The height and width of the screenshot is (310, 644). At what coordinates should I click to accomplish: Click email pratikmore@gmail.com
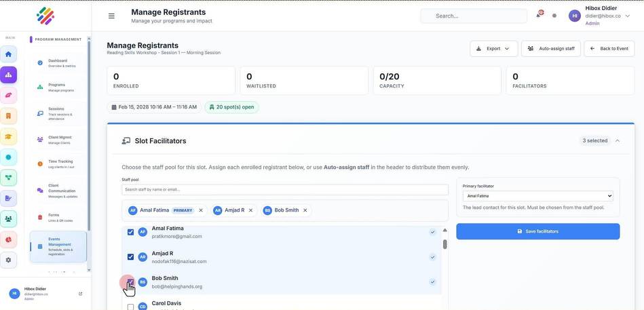click(x=177, y=237)
